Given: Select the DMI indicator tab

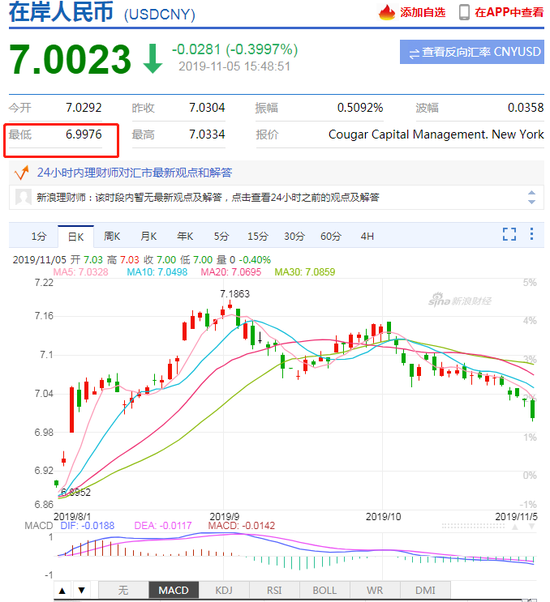Looking at the screenshot, I should tap(425, 590).
